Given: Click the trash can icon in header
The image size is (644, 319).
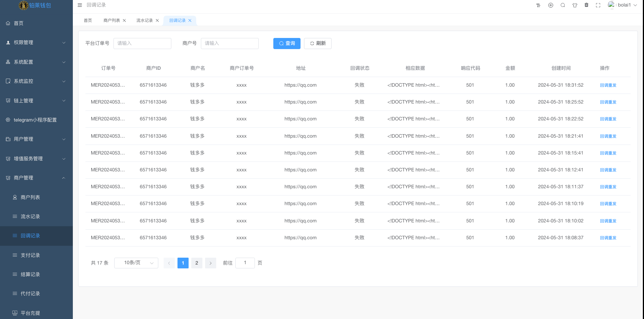Looking at the screenshot, I should (x=586, y=5).
